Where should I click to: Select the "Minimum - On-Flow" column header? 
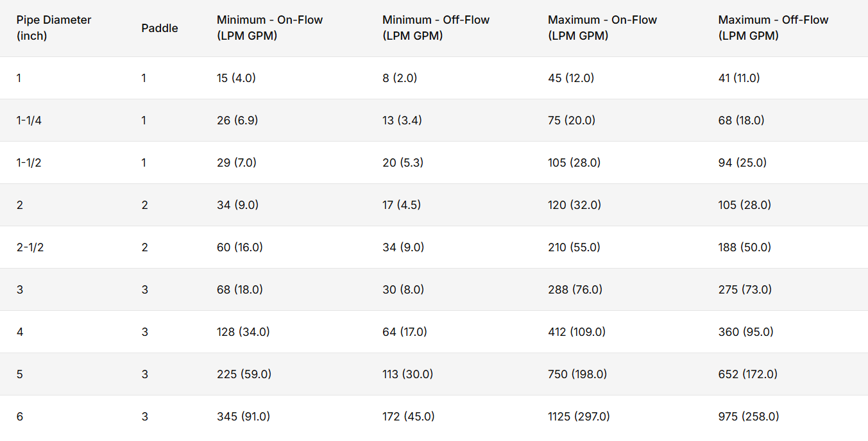click(x=269, y=28)
